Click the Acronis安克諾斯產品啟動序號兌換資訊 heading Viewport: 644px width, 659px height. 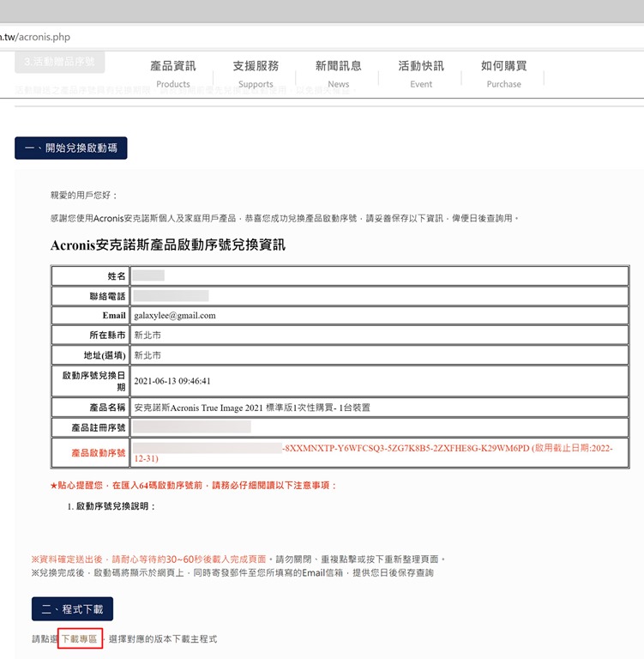[168, 245]
